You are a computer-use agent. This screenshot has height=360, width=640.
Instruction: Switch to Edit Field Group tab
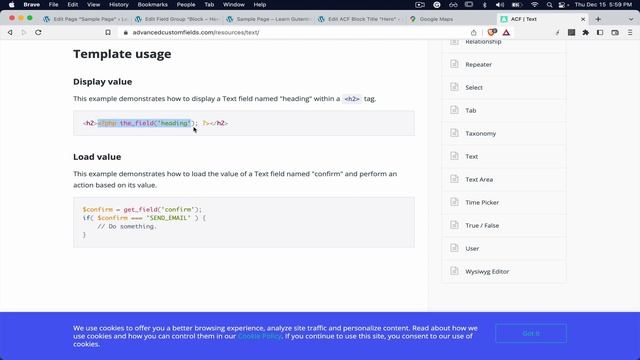(x=177, y=19)
